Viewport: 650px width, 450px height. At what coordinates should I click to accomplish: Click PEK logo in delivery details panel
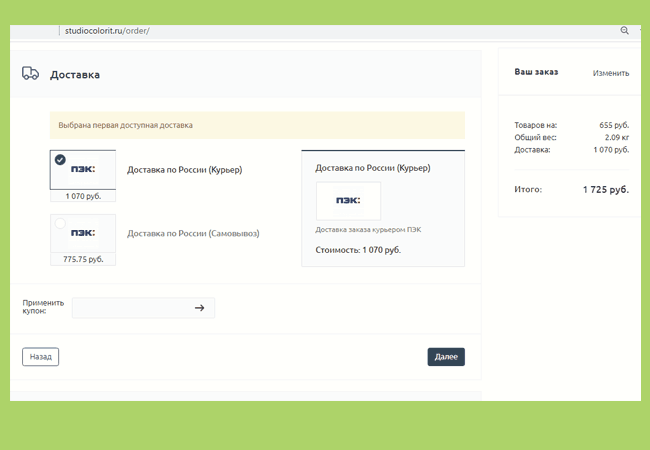348,201
